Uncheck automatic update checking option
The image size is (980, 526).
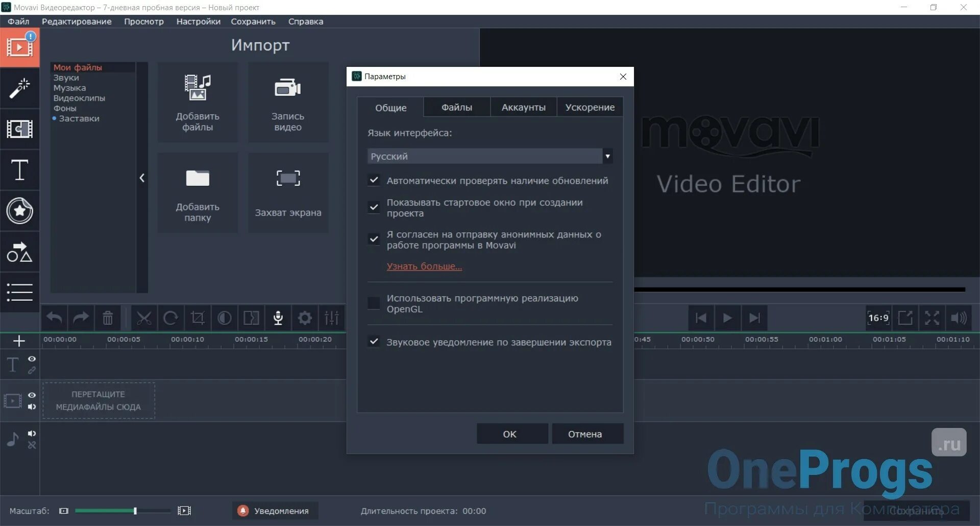click(x=374, y=180)
